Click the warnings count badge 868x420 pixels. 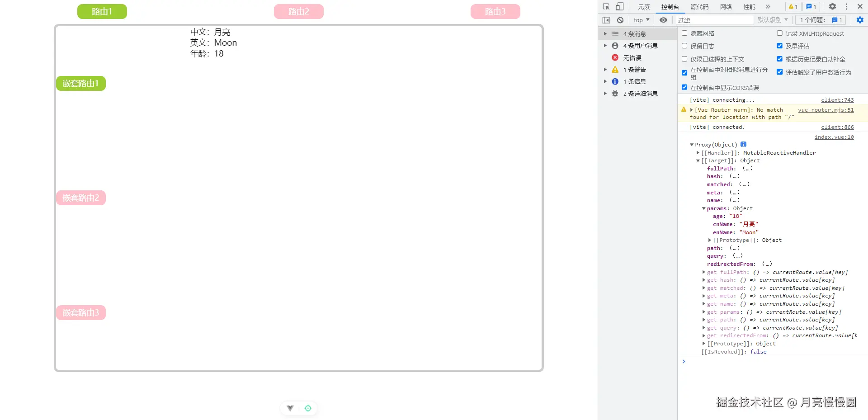[793, 7]
